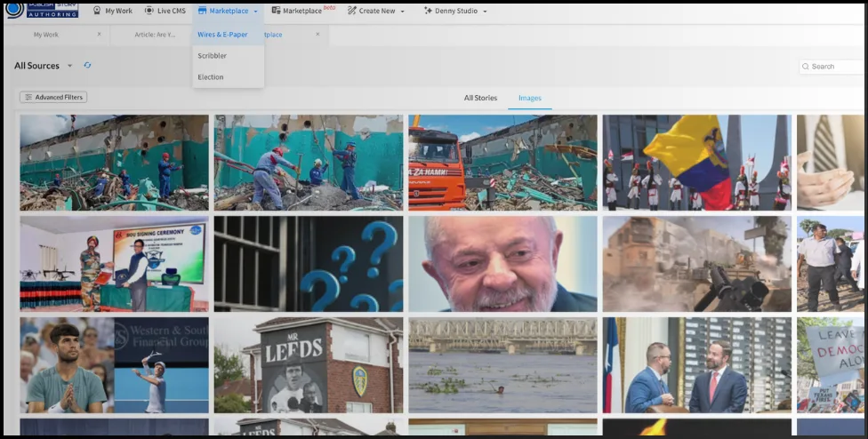
Task: Open the MOU Signing Ceremony thumbnail
Action: pyautogui.click(x=114, y=264)
